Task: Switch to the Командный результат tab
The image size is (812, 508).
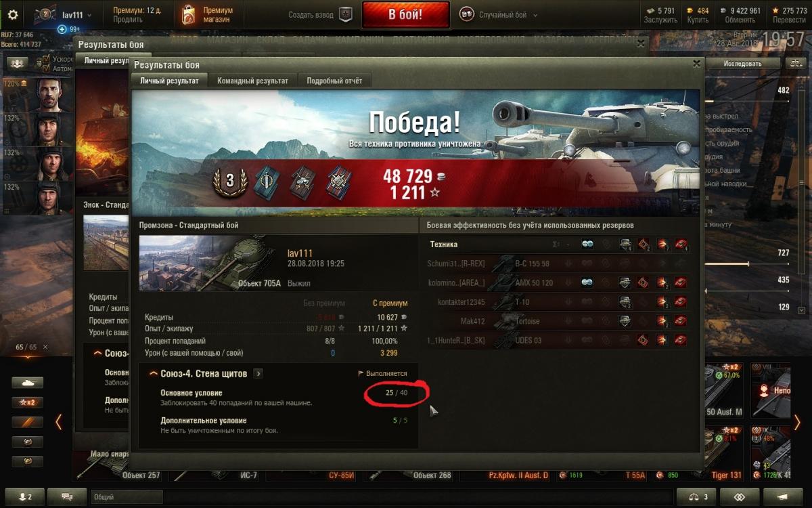Action: click(252, 81)
